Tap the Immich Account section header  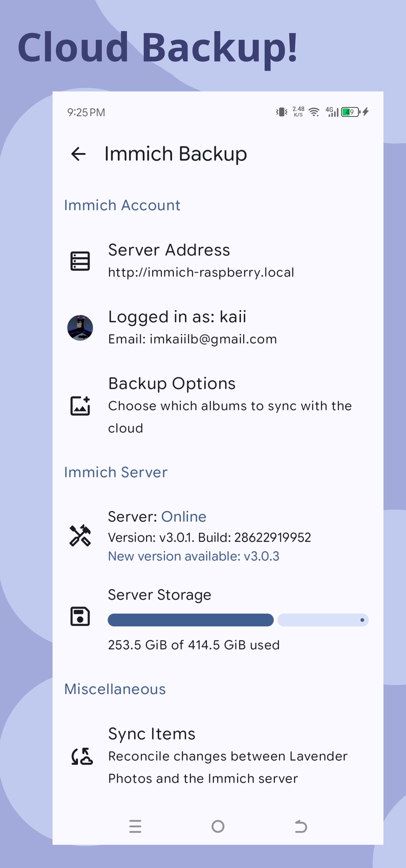(x=122, y=205)
